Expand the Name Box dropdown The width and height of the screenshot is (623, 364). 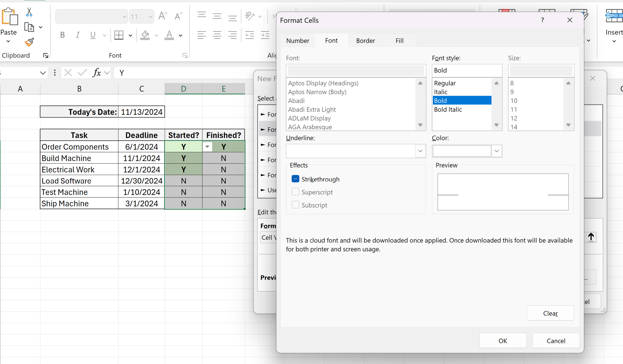(43, 72)
